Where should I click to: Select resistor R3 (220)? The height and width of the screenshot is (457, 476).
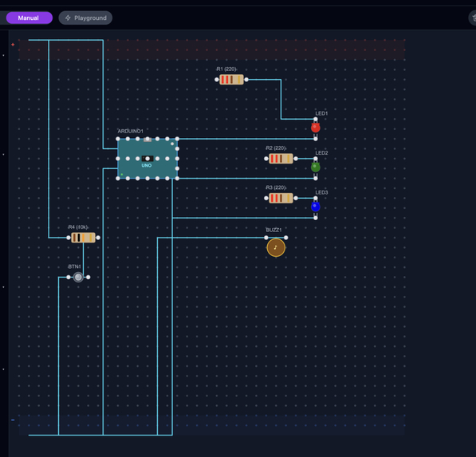coord(281,198)
